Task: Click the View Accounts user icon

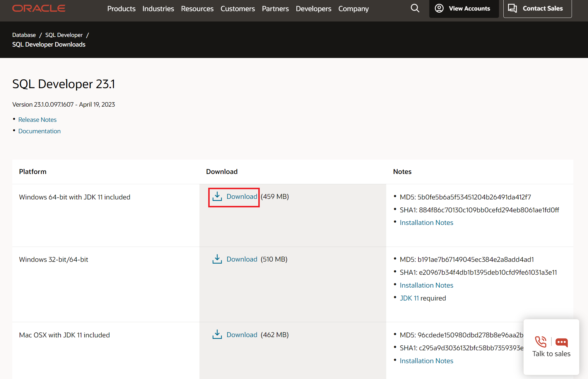Action: [x=439, y=8]
